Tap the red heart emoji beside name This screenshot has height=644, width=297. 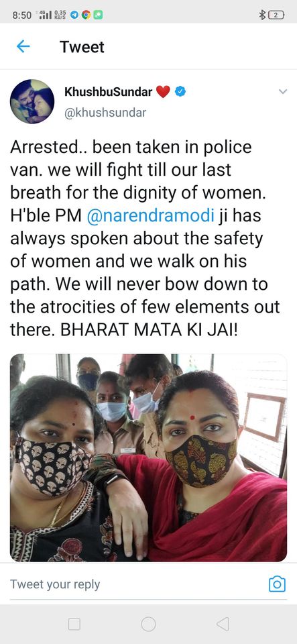(164, 92)
